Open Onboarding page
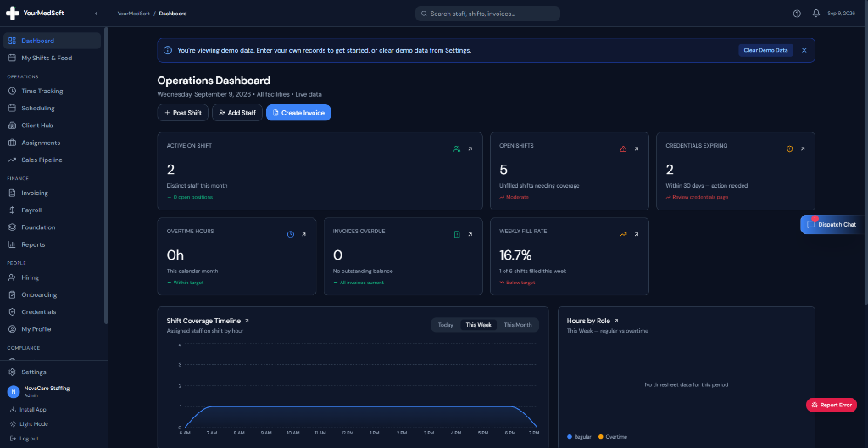The width and height of the screenshot is (868, 448). click(x=52, y=294)
